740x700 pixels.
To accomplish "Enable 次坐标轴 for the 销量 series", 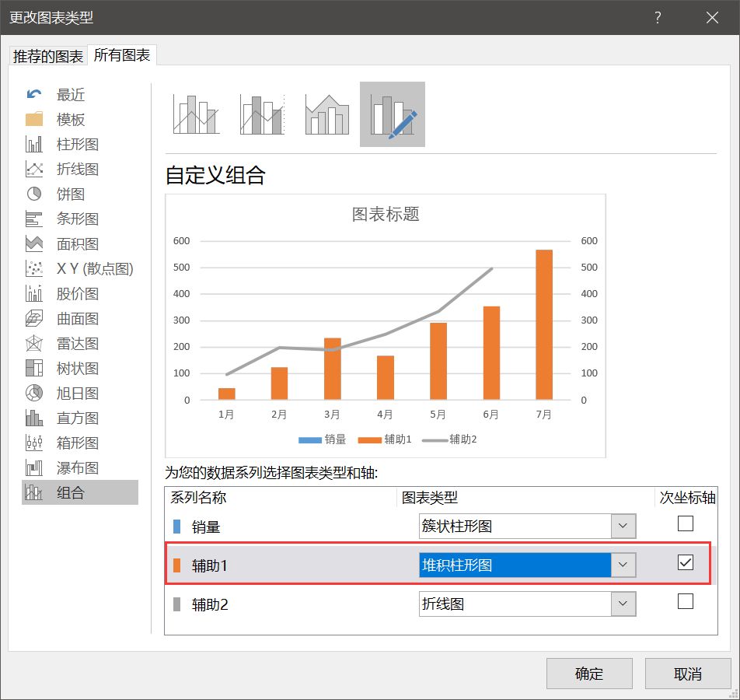I will pyautogui.click(x=685, y=523).
